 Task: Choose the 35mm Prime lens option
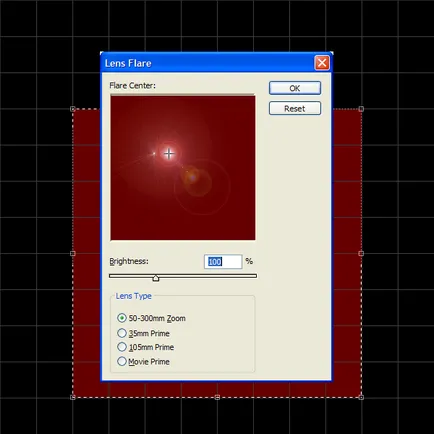pos(122,333)
